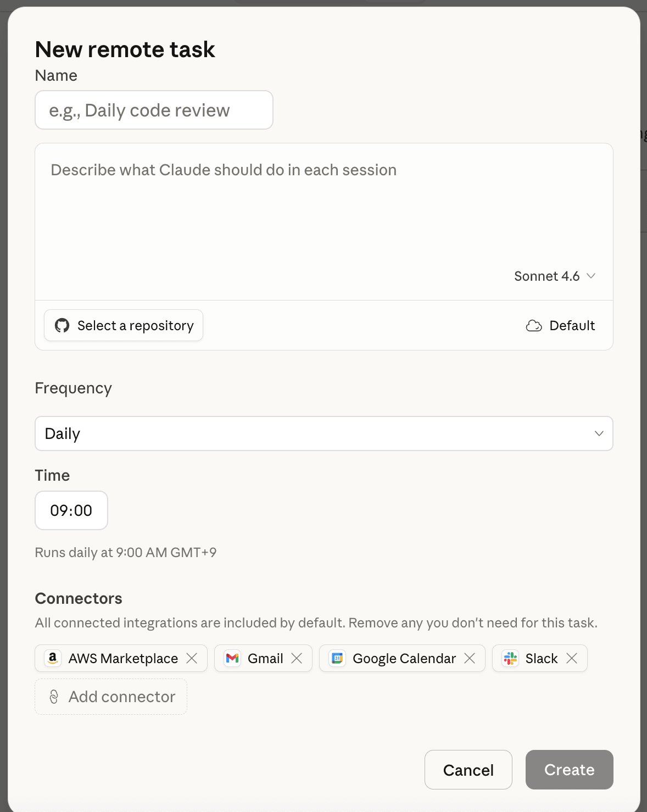Screen dimensions: 647x812
Task: Remove the Gmail connector
Action: [297, 658]
